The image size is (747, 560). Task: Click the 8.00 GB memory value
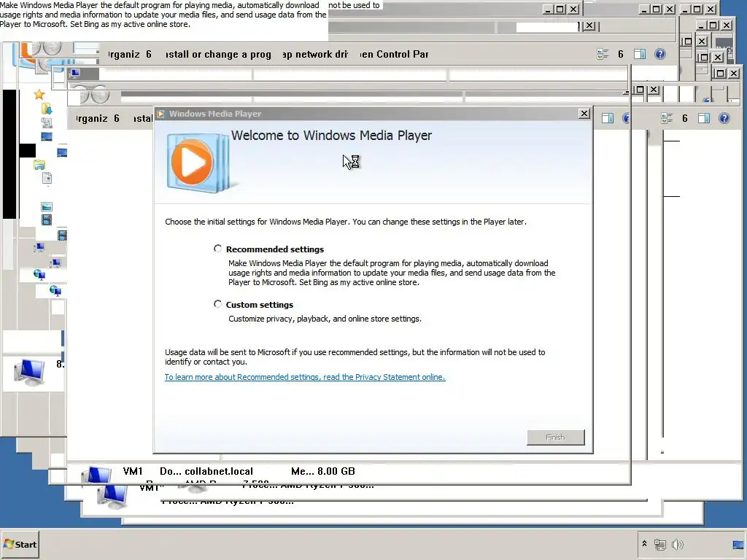tap(336, 472)
